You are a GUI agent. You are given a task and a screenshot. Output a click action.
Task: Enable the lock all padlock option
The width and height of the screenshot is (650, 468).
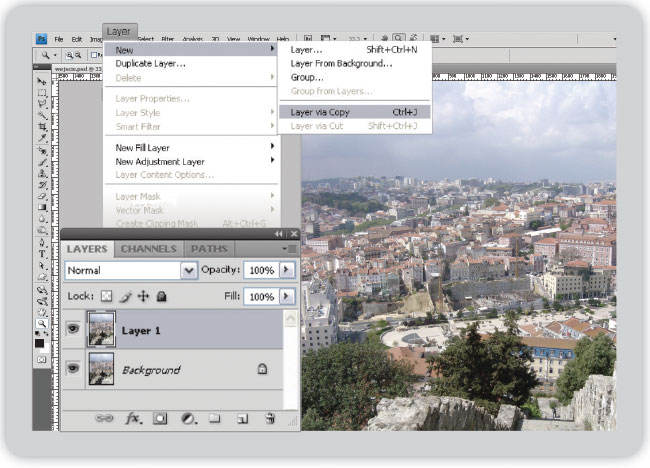161,297
